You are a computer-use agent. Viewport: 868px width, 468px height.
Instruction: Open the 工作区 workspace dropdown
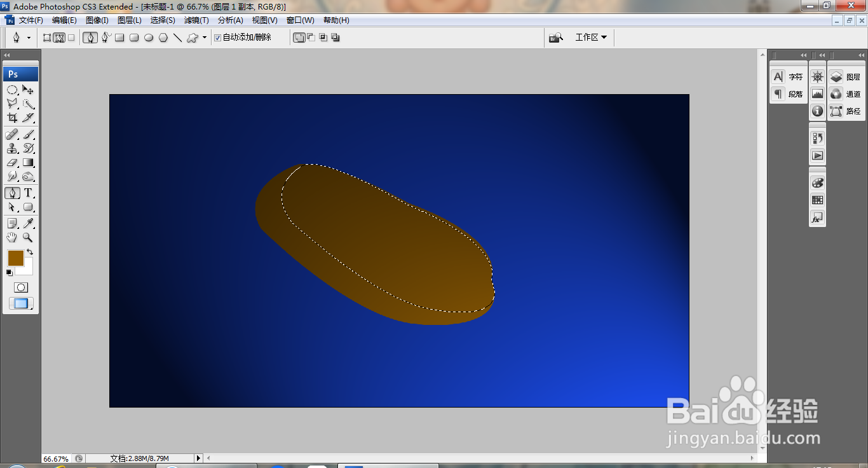pos(591,38)
